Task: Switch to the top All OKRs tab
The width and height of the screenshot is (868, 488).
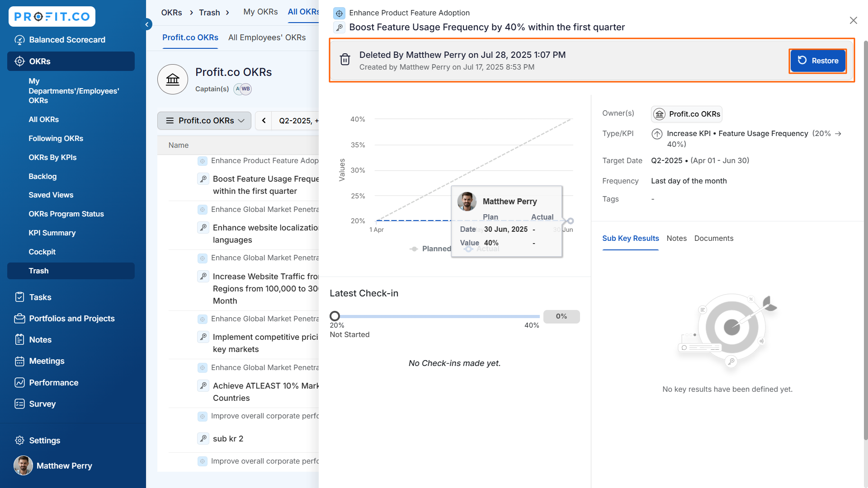Action: (303, 12)
